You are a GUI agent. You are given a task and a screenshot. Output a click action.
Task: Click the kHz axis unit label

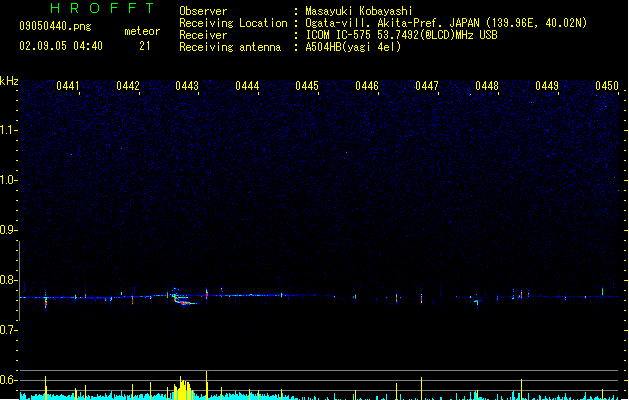9,81
